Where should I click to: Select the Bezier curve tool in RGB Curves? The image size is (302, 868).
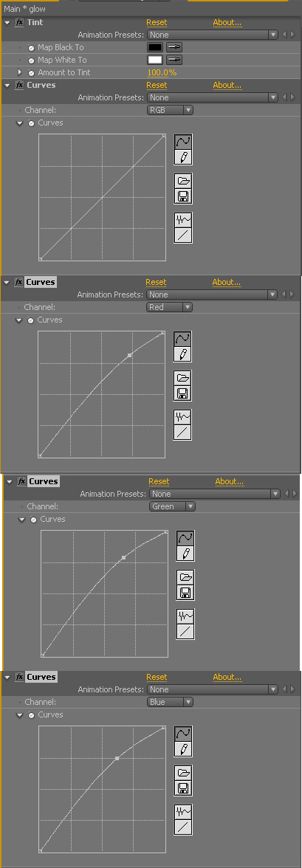tap(183, 142)
